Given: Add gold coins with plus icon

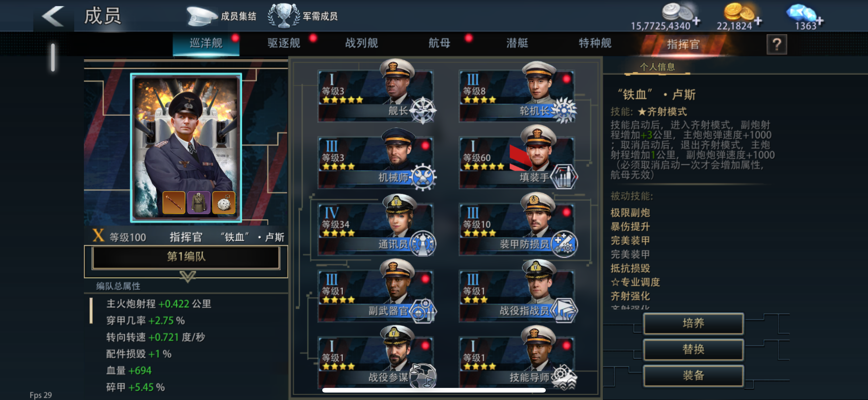Looking at the screenshot, I should [x=758, y=21].
